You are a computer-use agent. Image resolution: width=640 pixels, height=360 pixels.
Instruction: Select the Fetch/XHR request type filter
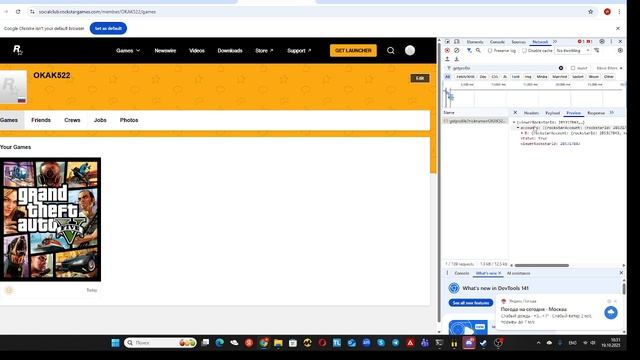(465, 77)
